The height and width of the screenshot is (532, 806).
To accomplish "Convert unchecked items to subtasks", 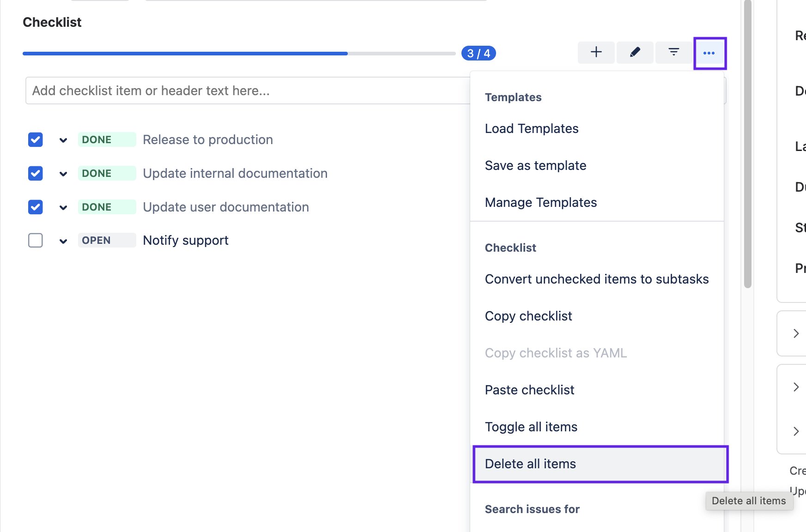I will 597,279.
